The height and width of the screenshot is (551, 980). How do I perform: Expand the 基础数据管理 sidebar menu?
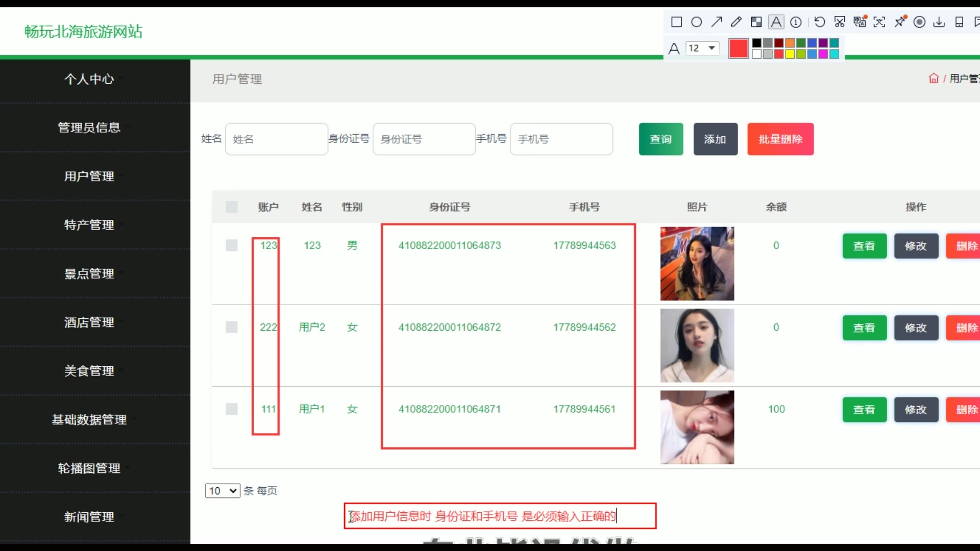(89, 419)
